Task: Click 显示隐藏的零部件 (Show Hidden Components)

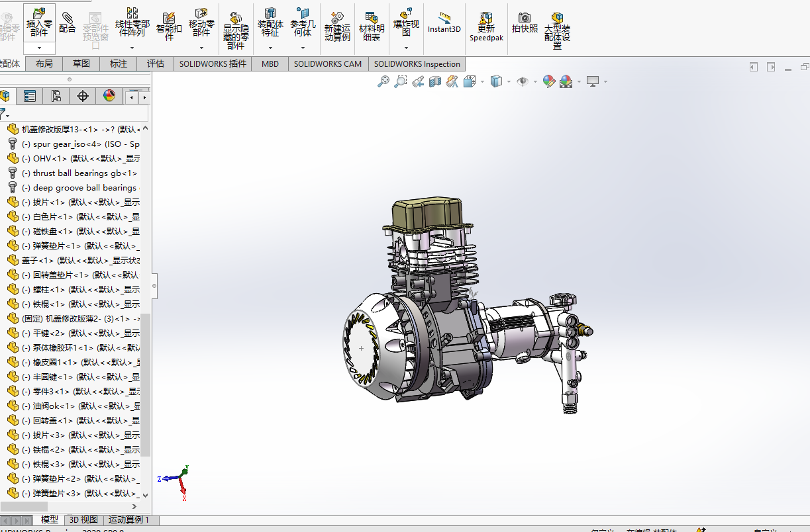Action: pos(236,31)
